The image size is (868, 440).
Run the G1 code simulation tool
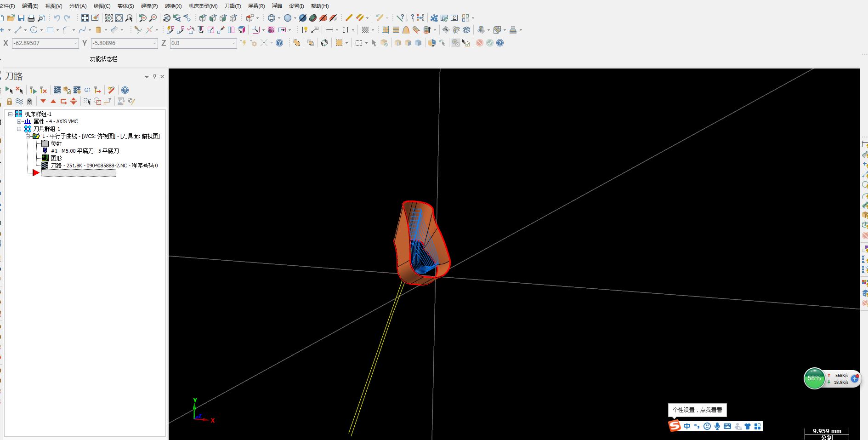[x=87, y=90]
